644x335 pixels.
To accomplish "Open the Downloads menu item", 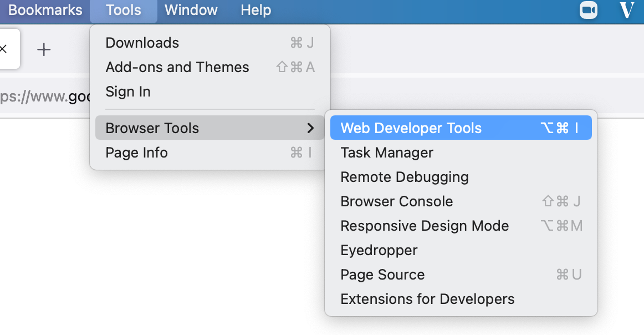I will [x=142, y=43].
